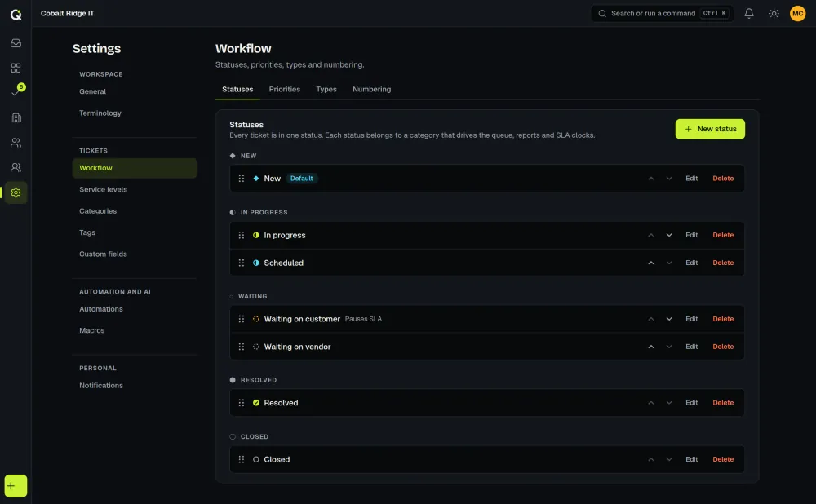Open the team users icon below contacts
This screenshot has width=816, height=504.
[16, 167]
